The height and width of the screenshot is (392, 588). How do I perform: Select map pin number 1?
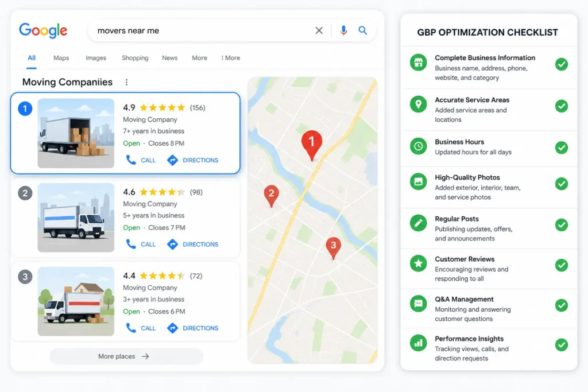(x=312, y=145)
